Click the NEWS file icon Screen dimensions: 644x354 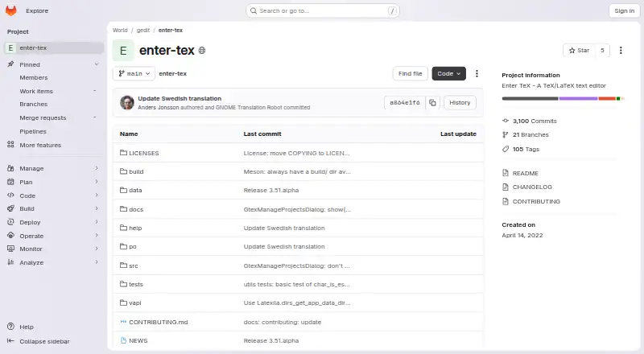pos(123,340)
